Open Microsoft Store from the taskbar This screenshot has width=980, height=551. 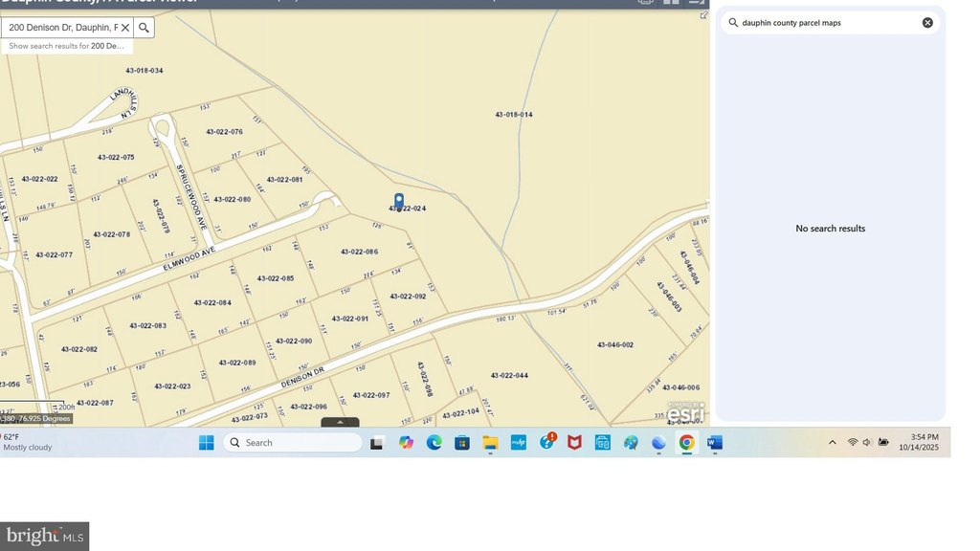coord(462,442)
